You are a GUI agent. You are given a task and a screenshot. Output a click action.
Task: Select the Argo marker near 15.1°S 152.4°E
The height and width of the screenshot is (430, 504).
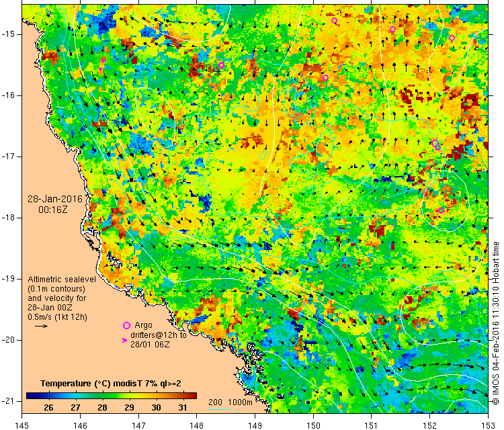click(x=452, y=38)
